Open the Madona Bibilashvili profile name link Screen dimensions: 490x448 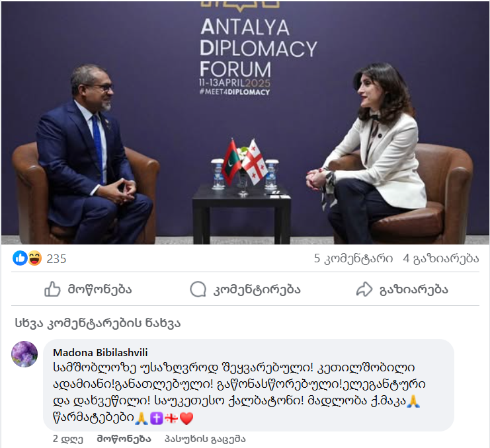coord(101,352)
